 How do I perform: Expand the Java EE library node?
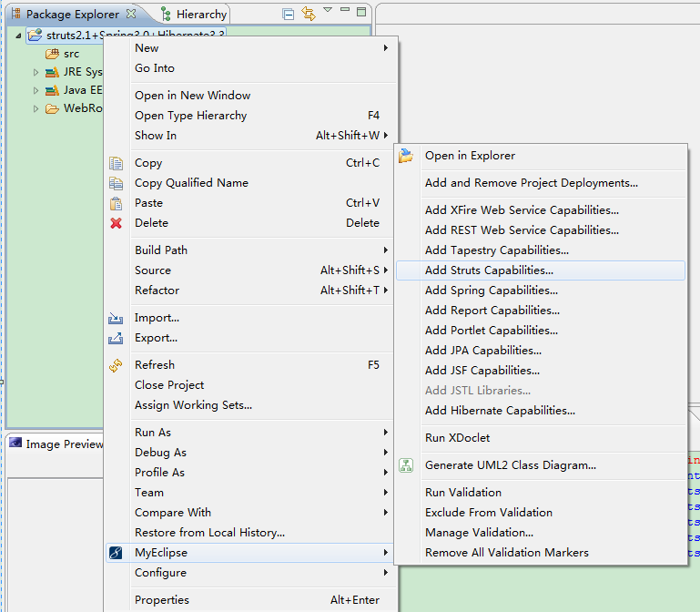click(x=36, y=90)
